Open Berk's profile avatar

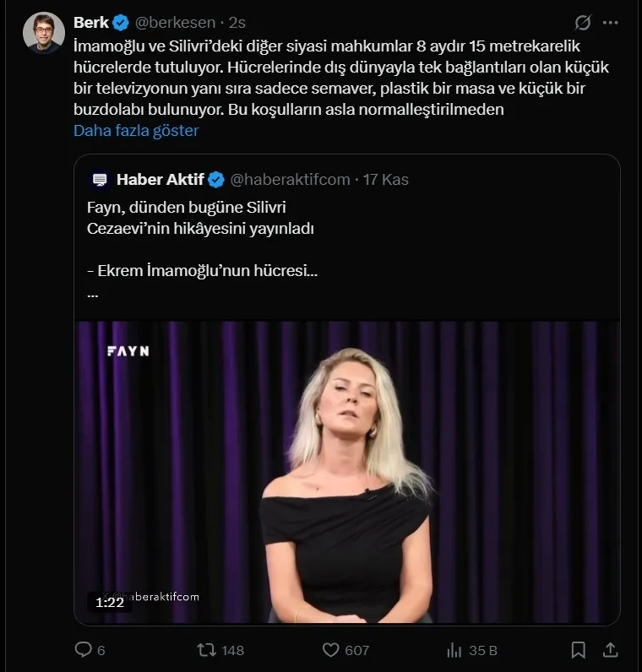click(44, 33)
